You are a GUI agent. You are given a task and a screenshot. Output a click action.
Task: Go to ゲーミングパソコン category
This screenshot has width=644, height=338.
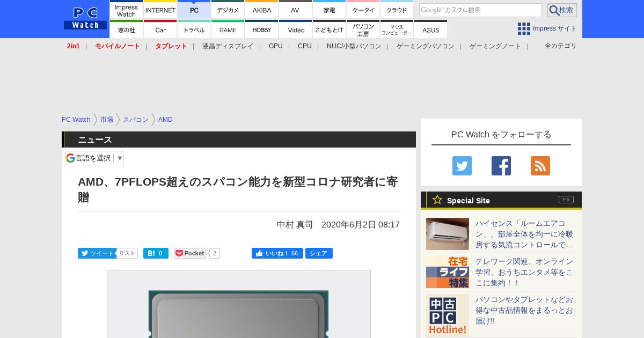426,46
